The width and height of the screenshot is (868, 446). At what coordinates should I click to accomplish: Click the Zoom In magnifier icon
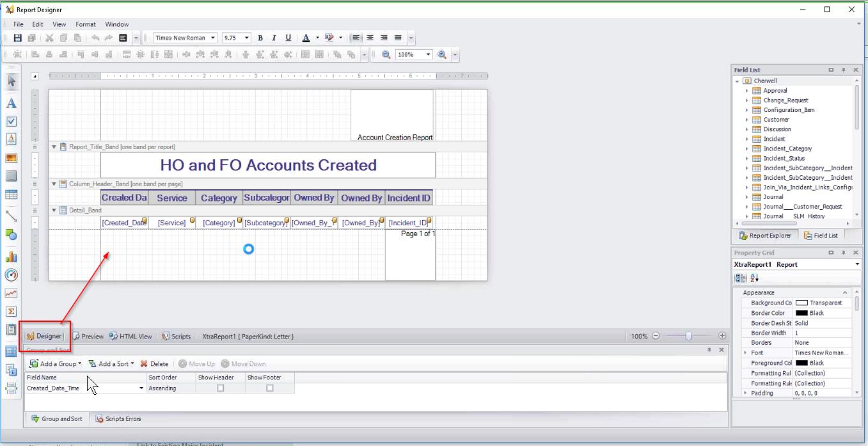pyautogui.click(x=441, y=54)
